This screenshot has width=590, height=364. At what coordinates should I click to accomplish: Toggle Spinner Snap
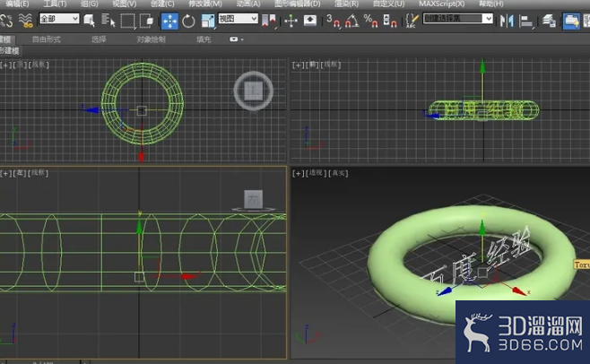390,21
